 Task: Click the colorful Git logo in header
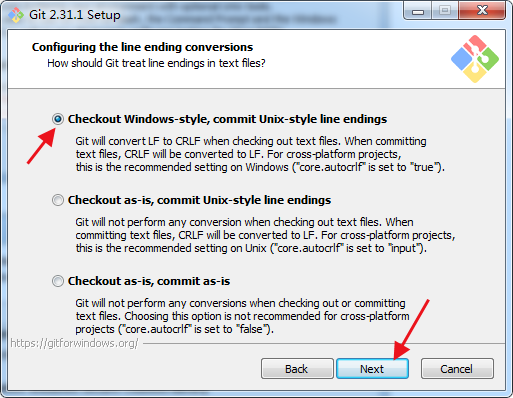coord(475,59)
